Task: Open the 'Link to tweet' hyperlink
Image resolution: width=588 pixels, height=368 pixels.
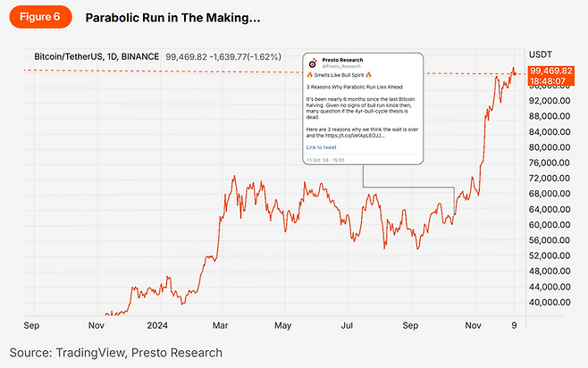Action: [321, 146]
